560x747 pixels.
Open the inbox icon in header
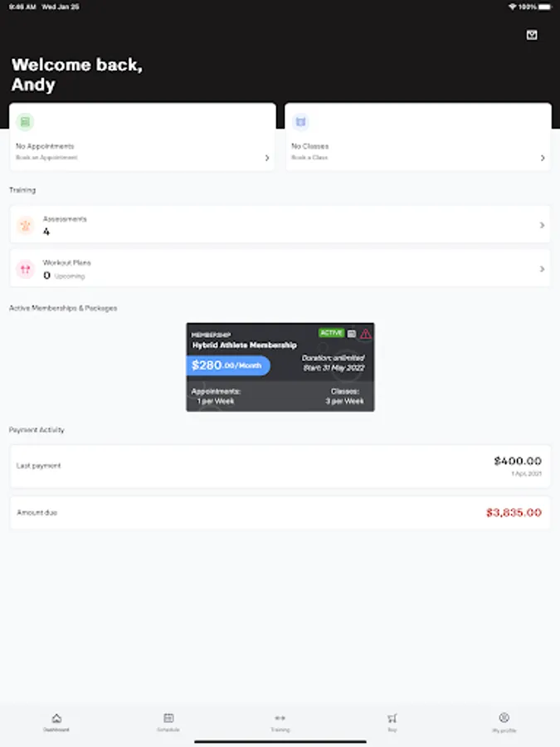532,35
